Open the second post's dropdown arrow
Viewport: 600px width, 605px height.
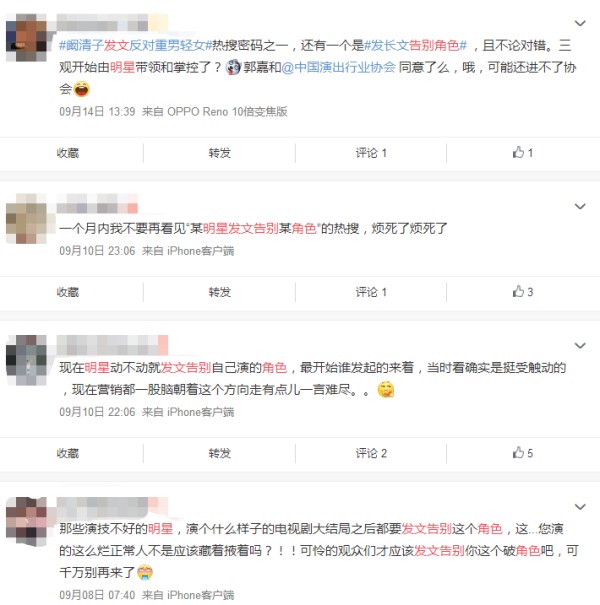coord(580,206)
